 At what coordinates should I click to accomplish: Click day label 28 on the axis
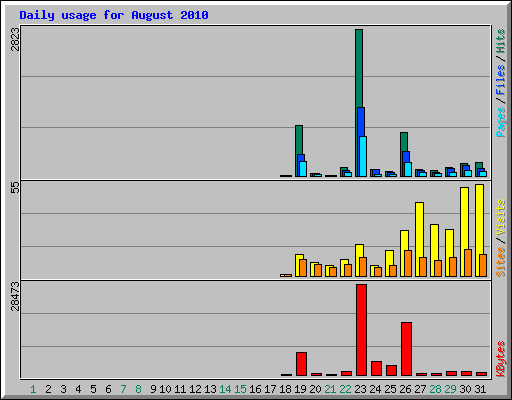coord(435,389)
